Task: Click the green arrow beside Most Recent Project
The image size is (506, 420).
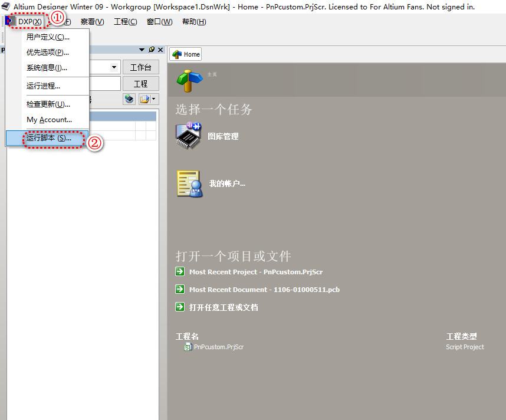Action: point(180,272)
